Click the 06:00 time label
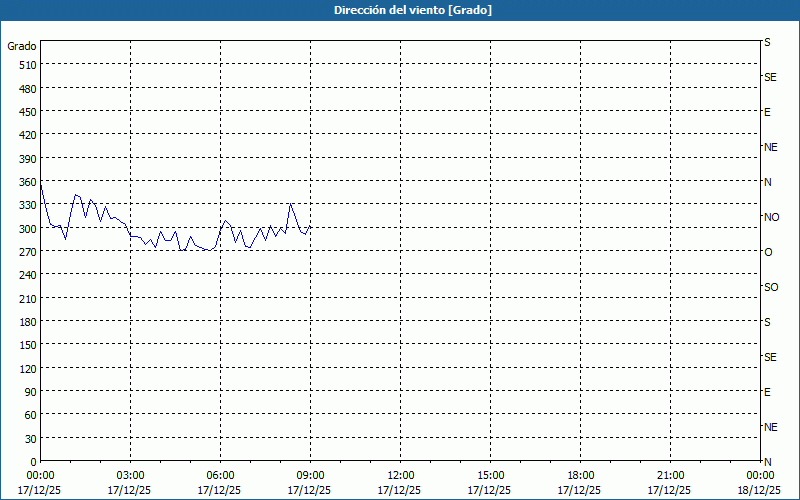 coord(220,475)
